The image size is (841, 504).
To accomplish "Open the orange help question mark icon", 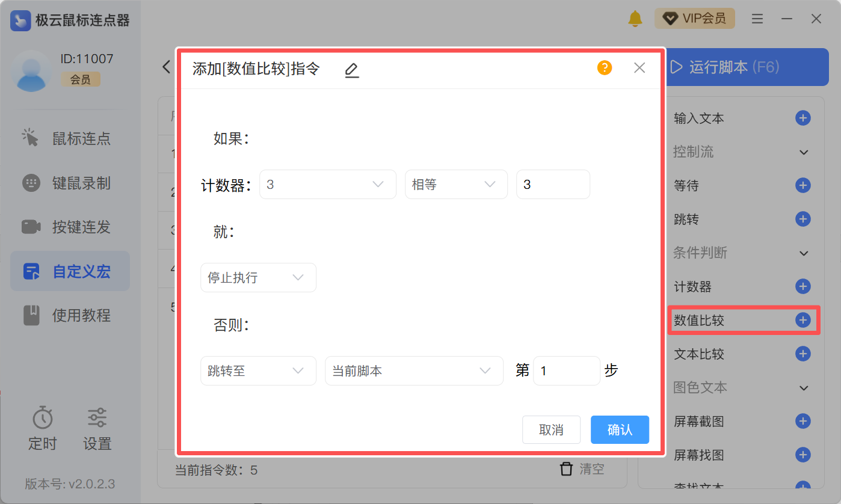I will [605, 68].
